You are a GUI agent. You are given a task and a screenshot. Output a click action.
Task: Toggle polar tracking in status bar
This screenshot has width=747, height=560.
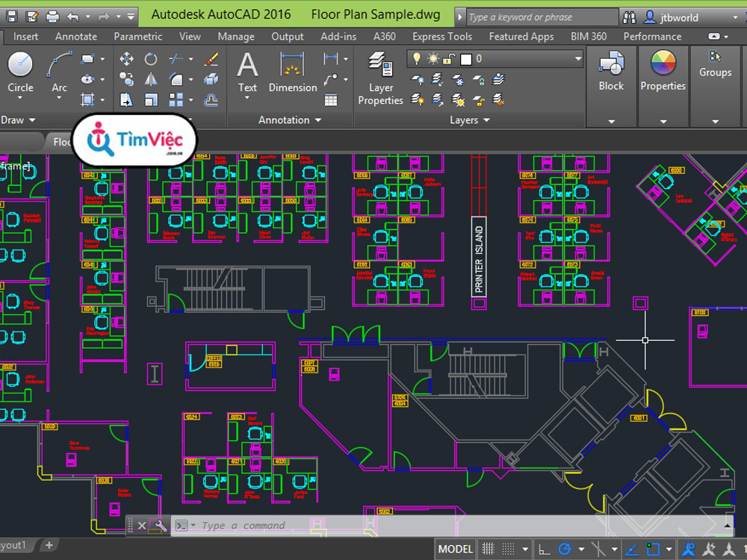coord(565,550)
